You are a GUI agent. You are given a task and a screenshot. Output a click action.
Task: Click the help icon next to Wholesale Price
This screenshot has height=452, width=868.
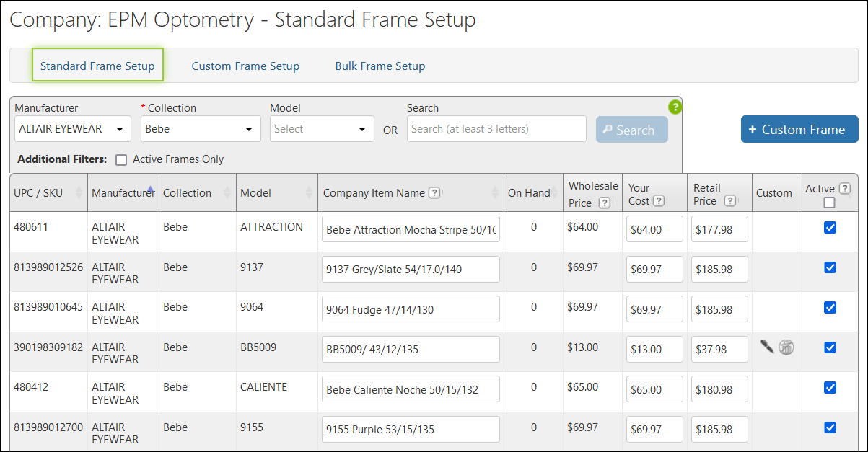coord(607,203)
